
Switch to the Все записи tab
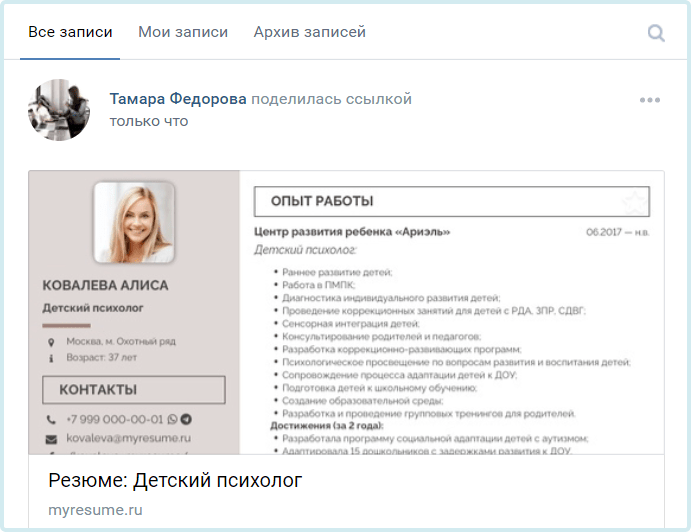[x=70, y=32]
